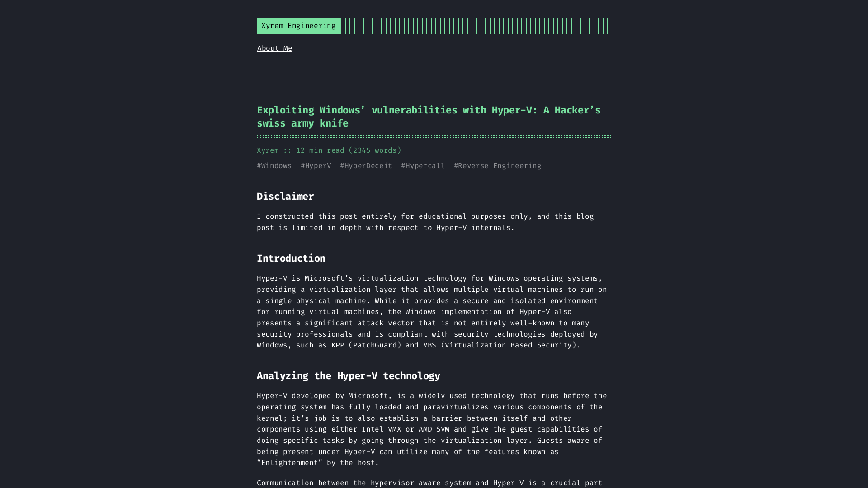Click the #Hypercall tag icon

(x=423, y=166)
